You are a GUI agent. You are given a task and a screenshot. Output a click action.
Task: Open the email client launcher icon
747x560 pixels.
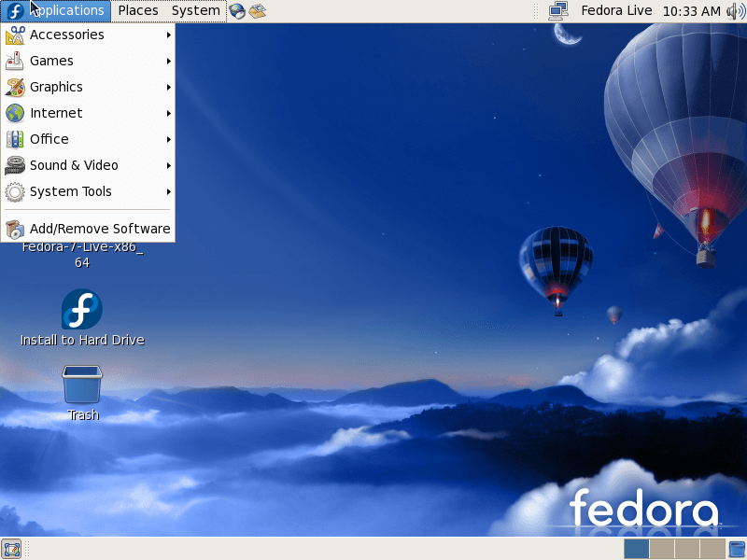pyautogui.click(x=257, y=11)
